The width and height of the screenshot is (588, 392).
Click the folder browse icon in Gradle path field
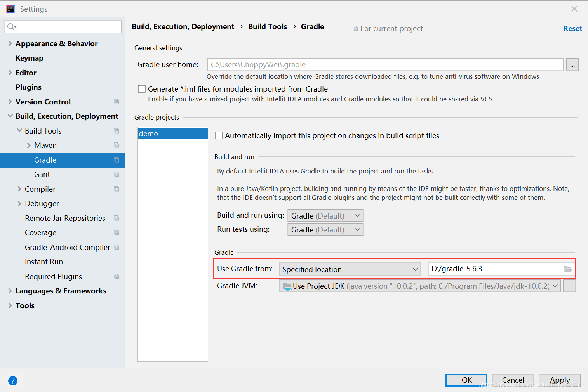(567, 269)
